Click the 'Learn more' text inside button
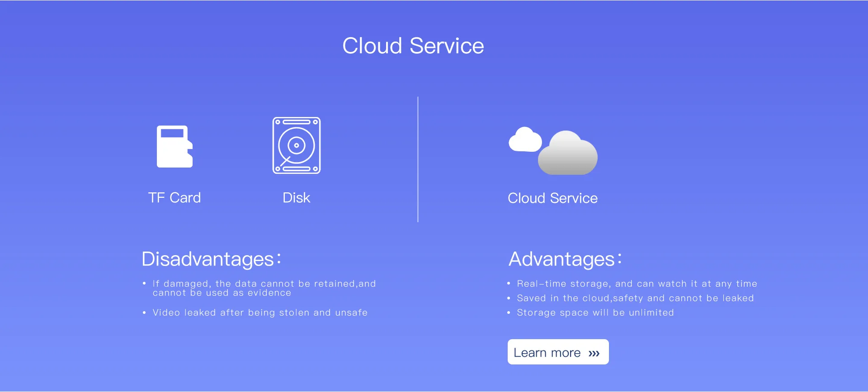This screenshot has height=392, width=868. click(547, 353)
